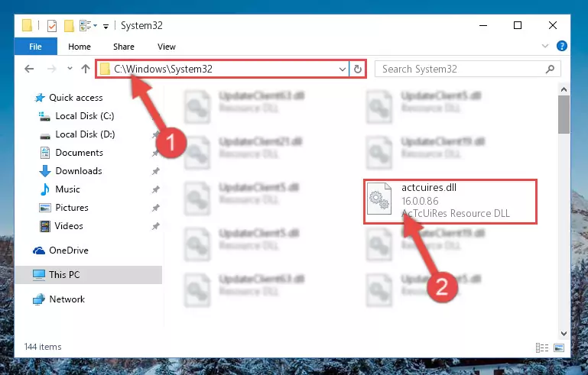Image resolution: width=588 pixels, height=375 pixels.
Task: Open Pictures in the navigation pane
Action: pos(72,208)
